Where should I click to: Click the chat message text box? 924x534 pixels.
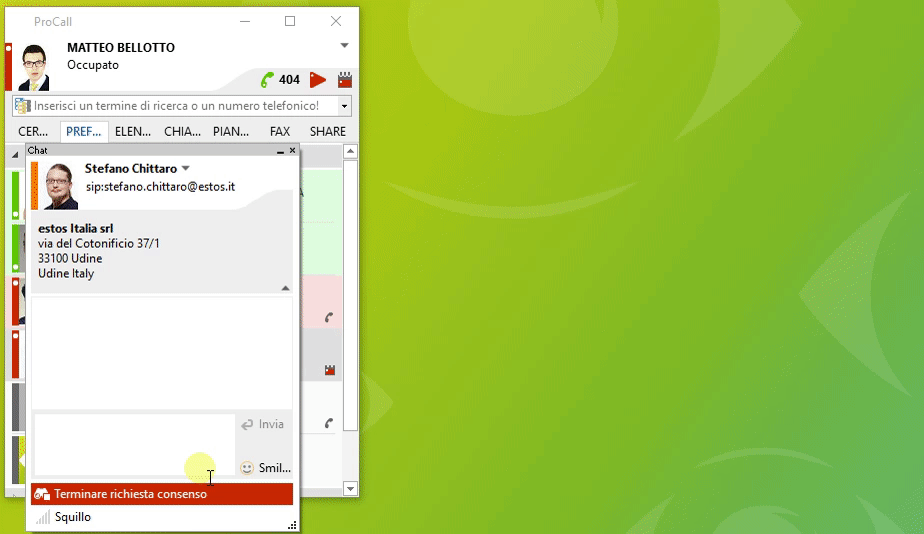pos(134,444)
